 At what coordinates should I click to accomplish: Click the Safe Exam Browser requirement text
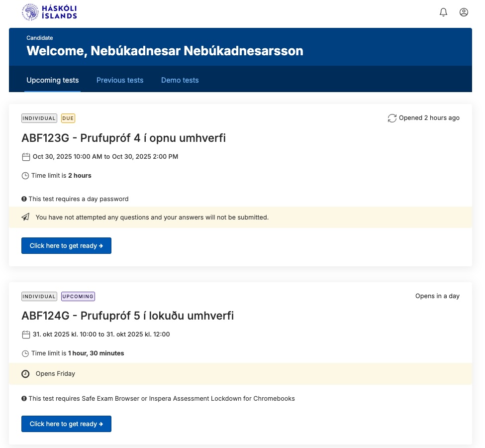162,398
